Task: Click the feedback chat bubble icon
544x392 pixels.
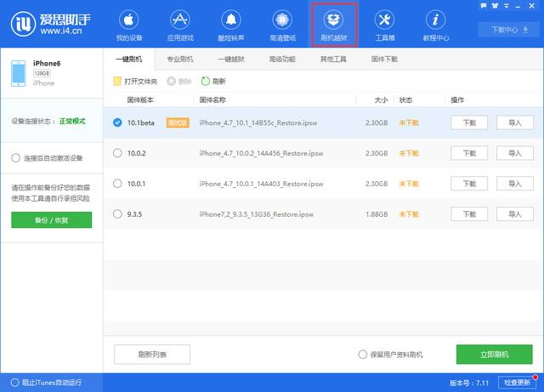Action: 484,6
